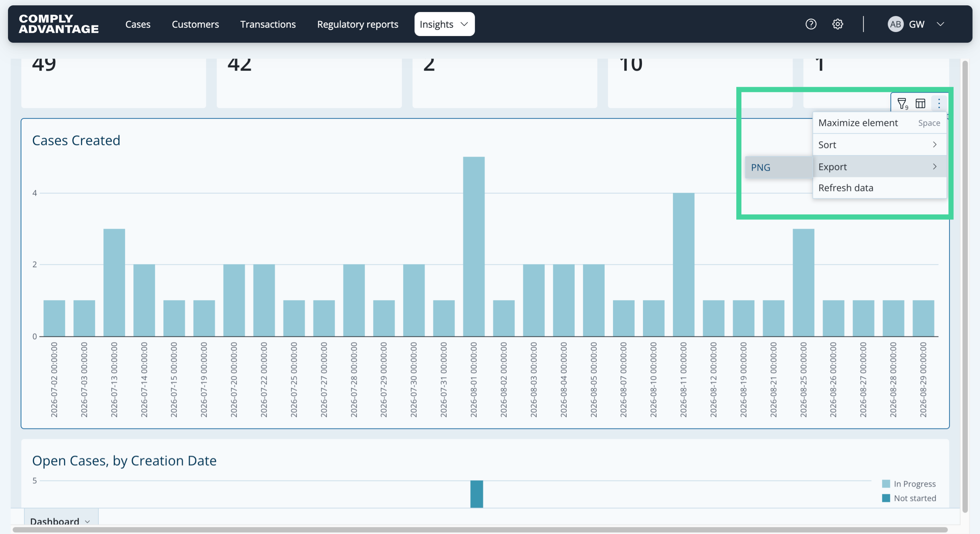
Task: Open the settings gear icon
Action: (x=837, y=24)
